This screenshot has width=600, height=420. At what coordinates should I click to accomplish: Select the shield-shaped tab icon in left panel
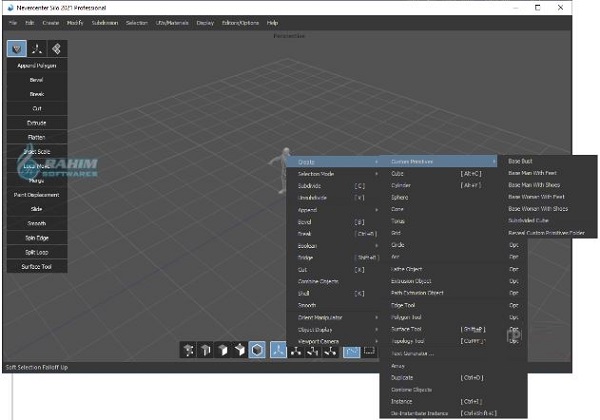pos(17,48)
